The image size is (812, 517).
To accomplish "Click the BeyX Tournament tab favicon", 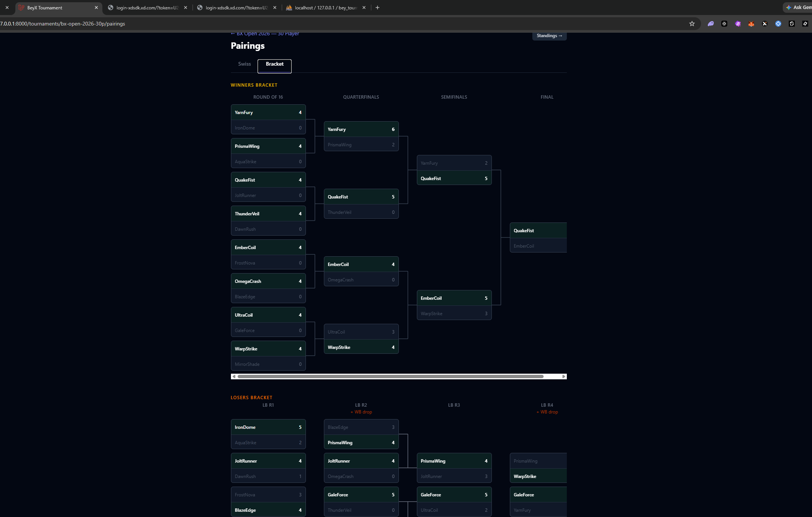I will point(21,8).
